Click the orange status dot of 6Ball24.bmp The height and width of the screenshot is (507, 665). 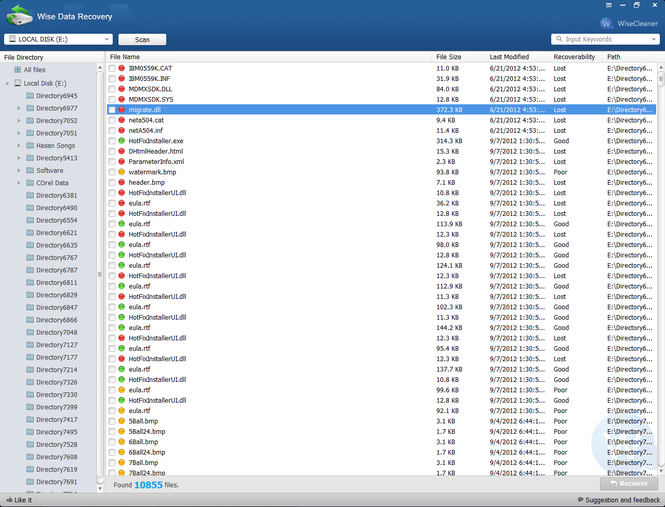point(121,452)
